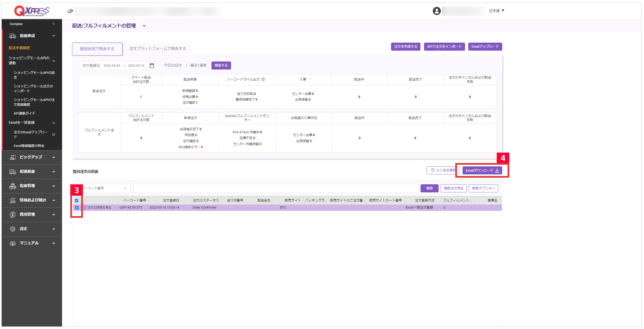
Task: Open the 日本語 language dropdown
Action: [497, 11]
